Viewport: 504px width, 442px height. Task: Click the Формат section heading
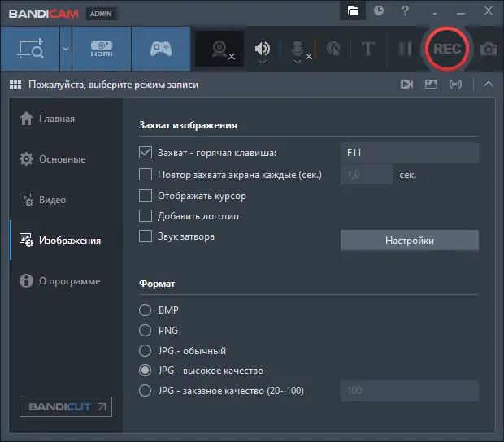coord(157,284)
